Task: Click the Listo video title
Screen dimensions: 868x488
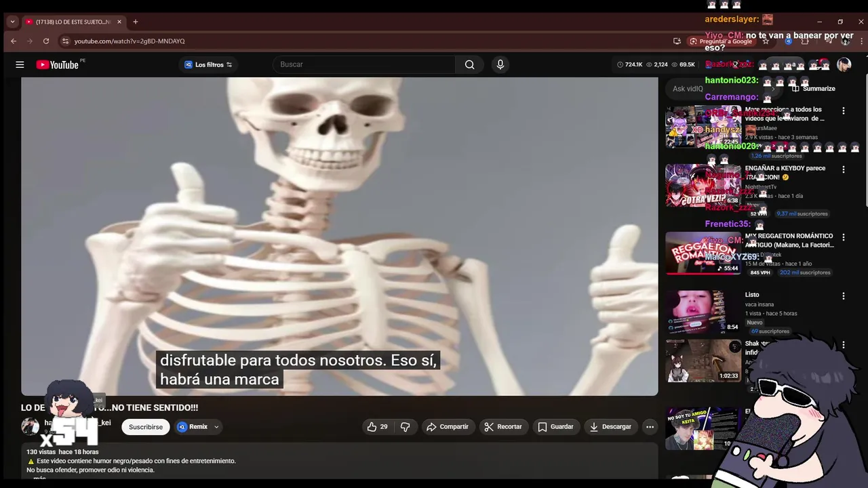Action: (752, 295)
